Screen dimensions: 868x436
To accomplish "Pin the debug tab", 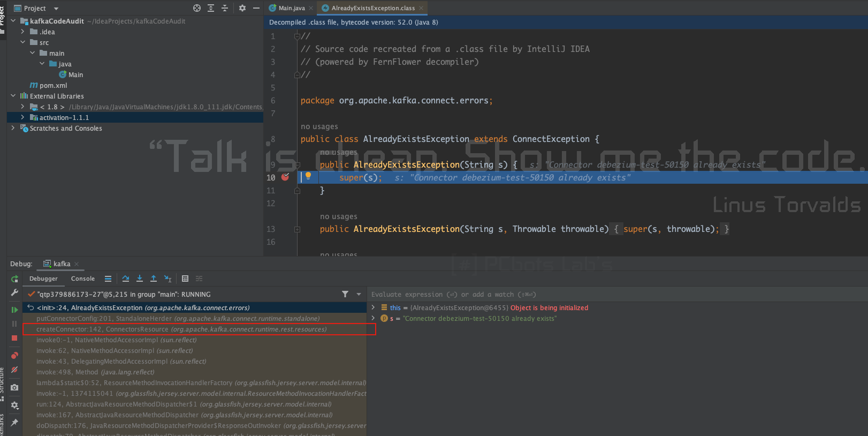I will 14,423.
